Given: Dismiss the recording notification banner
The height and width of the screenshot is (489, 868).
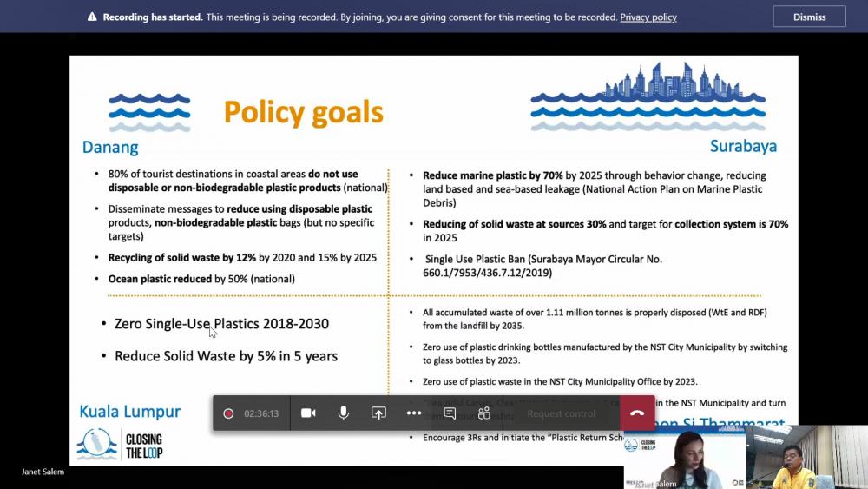Looking at the screenshot, I should 809,17.
